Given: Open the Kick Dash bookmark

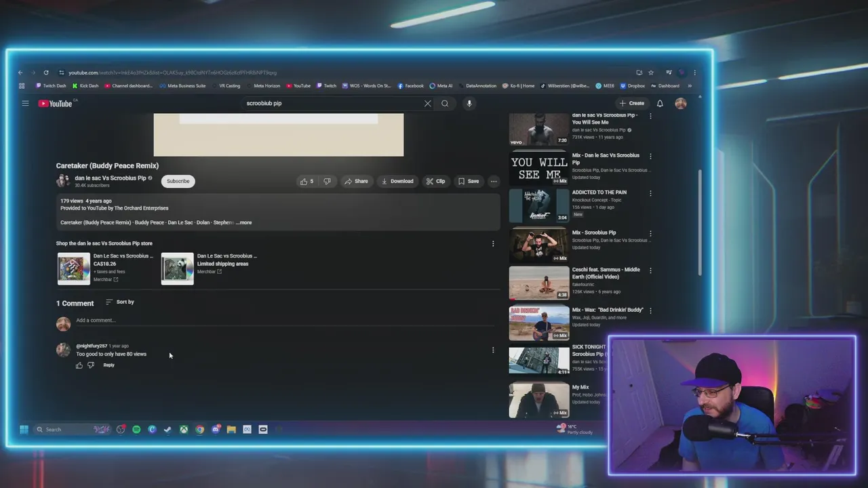Looking at the screenshot, I should tap(85, 86).
